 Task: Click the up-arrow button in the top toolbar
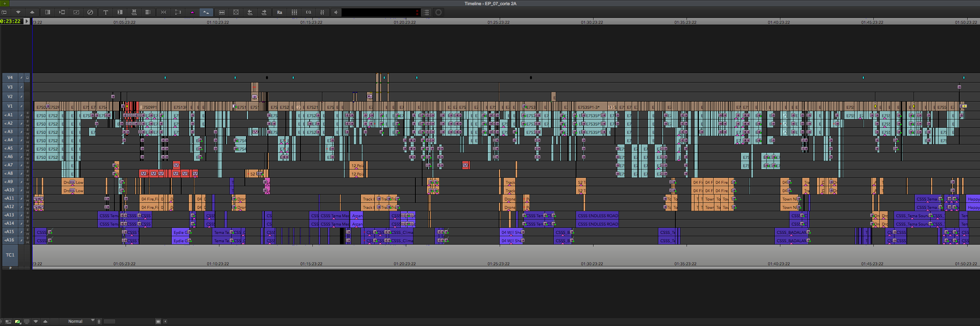32,12
